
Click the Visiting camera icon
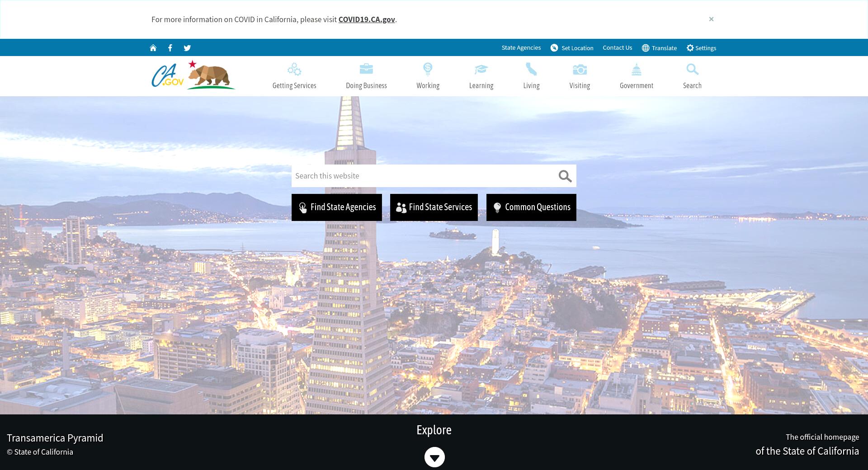[580, 69]
